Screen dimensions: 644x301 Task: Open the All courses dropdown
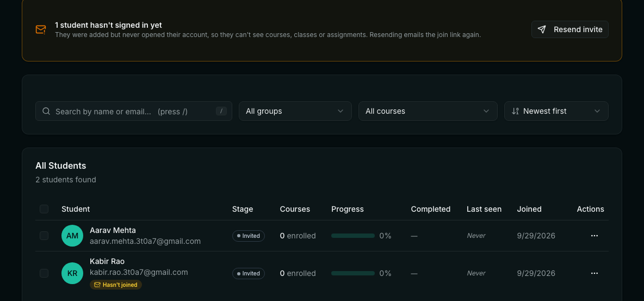coord(428,111)
